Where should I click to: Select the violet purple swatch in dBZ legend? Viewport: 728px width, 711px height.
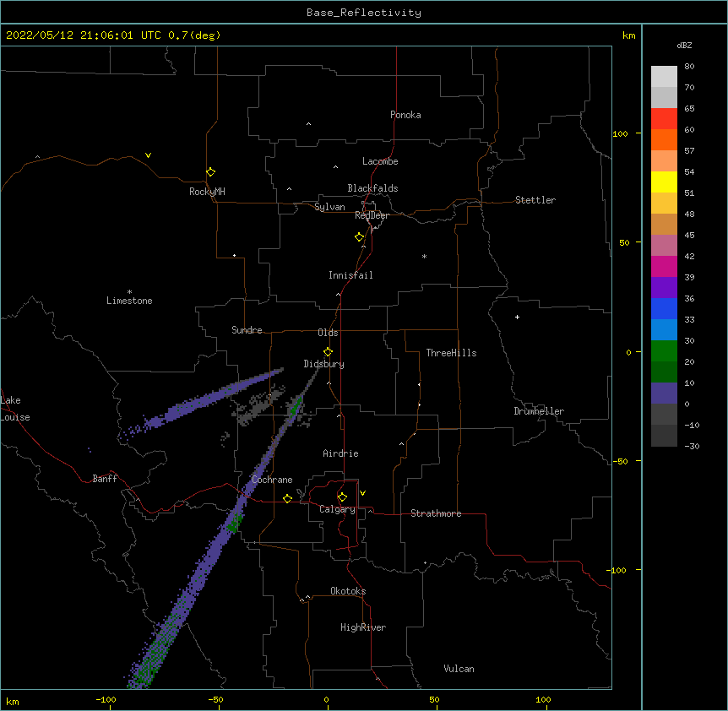(664, 288)
